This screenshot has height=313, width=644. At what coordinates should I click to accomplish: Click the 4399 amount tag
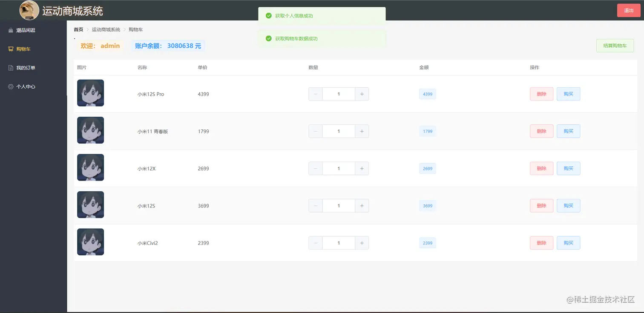point(428,94)
